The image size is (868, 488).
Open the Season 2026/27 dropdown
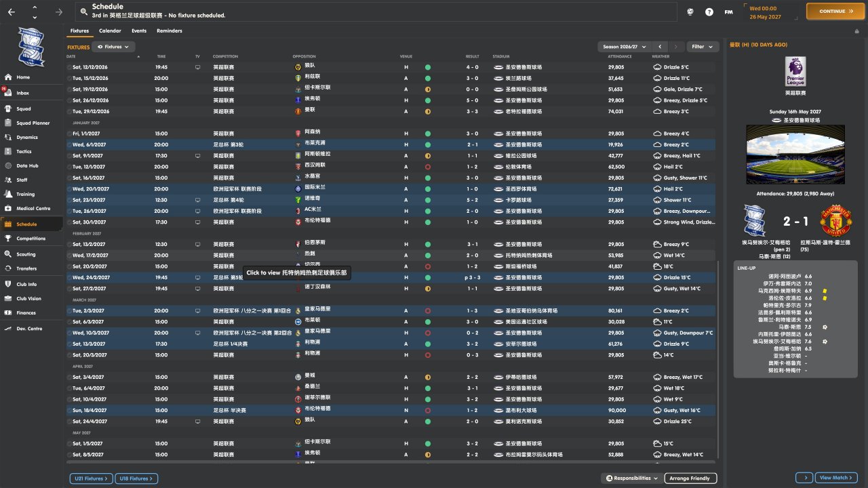tap(625, 47)
